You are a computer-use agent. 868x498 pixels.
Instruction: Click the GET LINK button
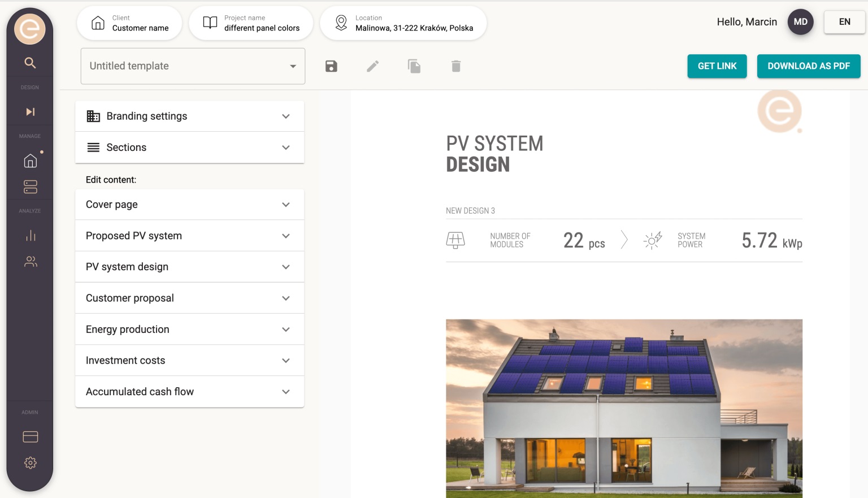[x=717, y=66]
